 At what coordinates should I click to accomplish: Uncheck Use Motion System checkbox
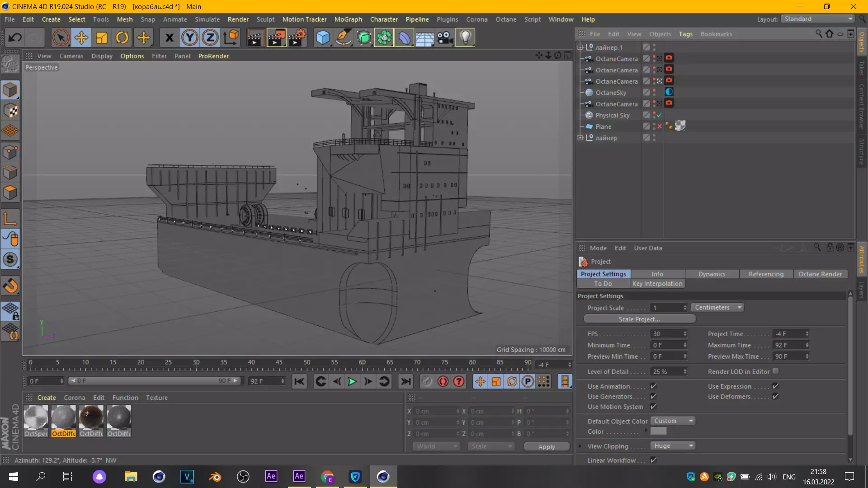pyautogui.click(x=653, y=407)
